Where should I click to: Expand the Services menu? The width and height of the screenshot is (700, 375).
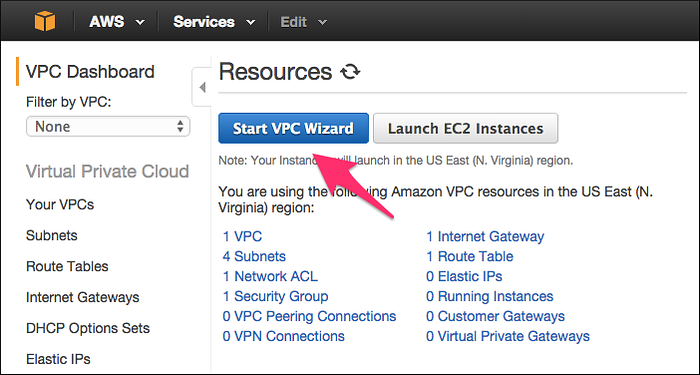214,21
